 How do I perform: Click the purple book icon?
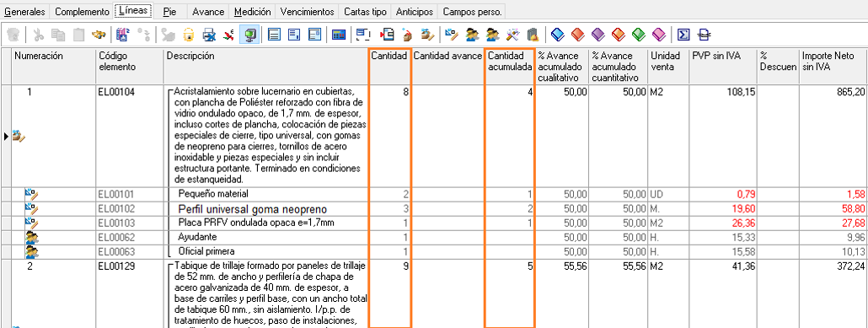[597, 35]
